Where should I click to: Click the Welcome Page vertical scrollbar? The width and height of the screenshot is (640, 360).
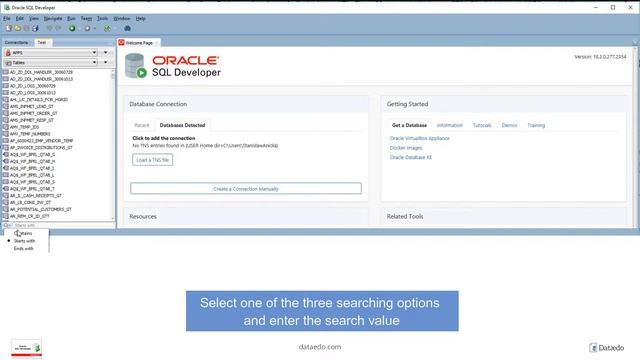635,137
